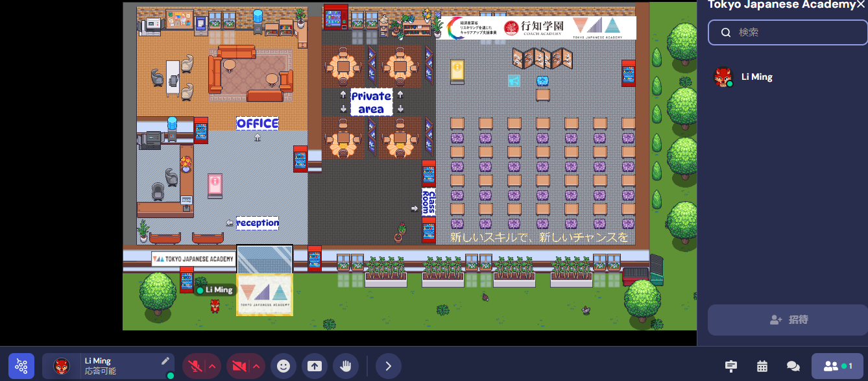Start screen sharing

click(x=315, y=366)
